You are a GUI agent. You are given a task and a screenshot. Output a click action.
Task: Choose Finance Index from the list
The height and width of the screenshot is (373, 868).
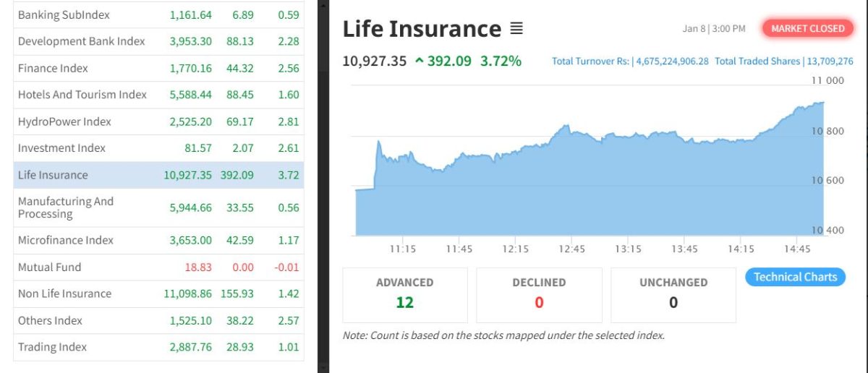53,68
